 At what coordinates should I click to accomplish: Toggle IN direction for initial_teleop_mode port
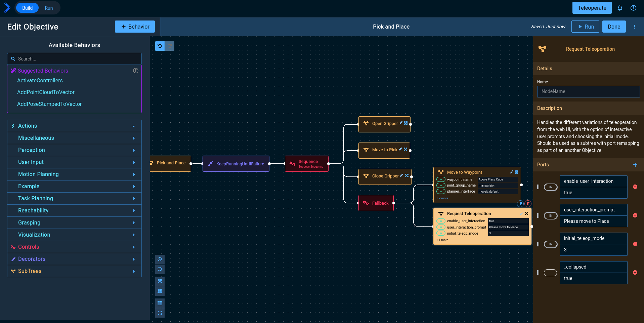[551, 244]
